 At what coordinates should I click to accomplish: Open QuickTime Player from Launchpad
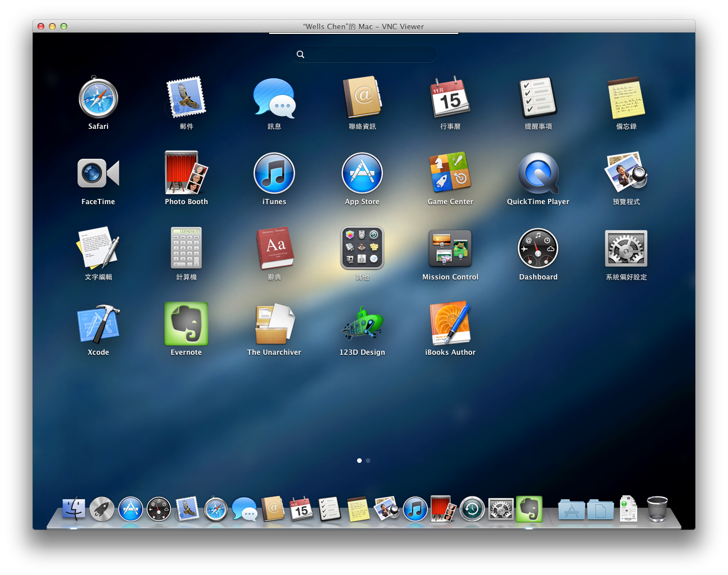(538, 173)
